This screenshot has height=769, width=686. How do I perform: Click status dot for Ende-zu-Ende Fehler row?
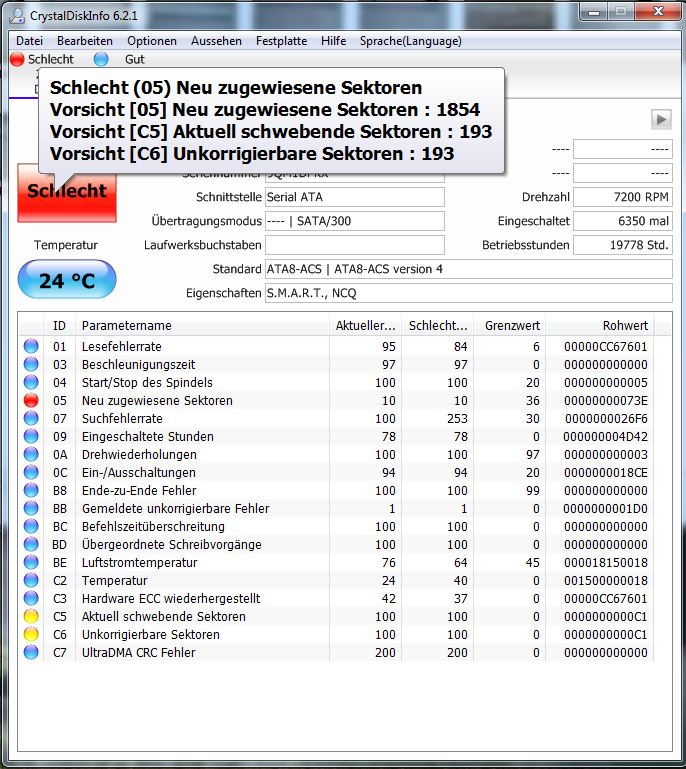coord(31,490)
